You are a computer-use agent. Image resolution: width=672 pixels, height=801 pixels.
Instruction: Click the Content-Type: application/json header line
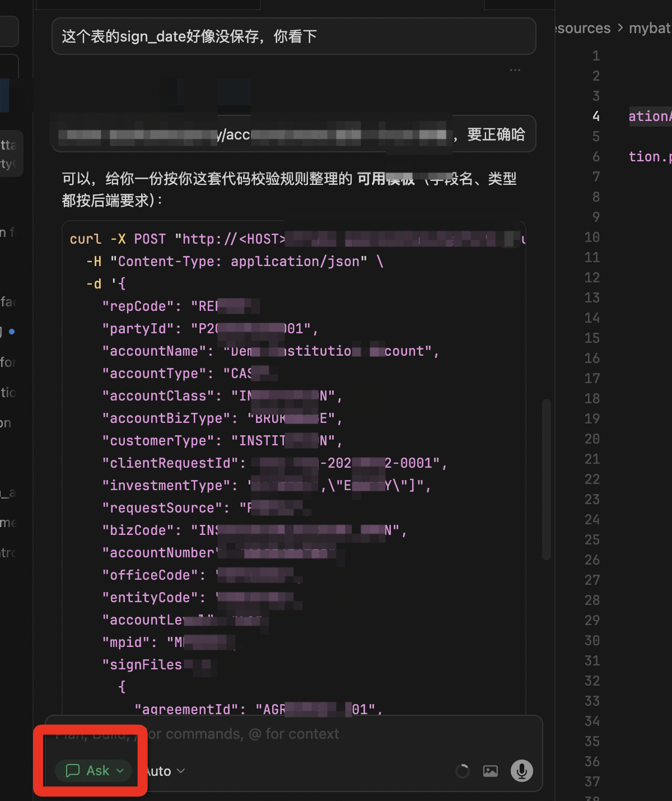[x=235, y=262]
